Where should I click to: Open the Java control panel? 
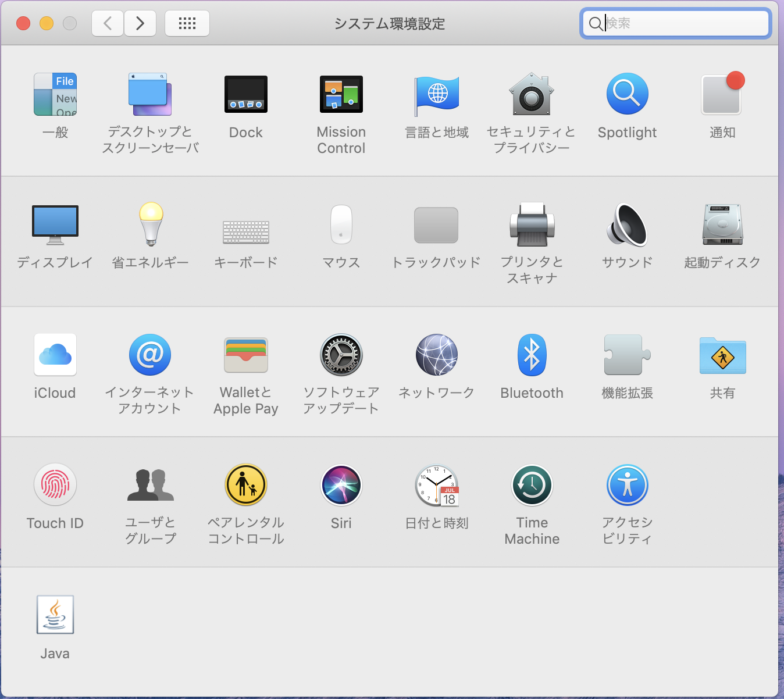click(x=55, y=614)
